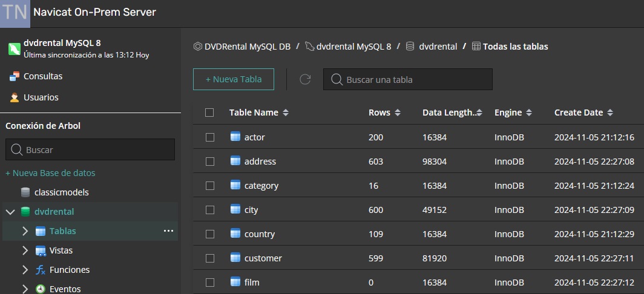Image resolution: width=644 pixels, height=294 pixels.
Task: Open Usuarios in sidebar
Action: (x=41, y=97)
